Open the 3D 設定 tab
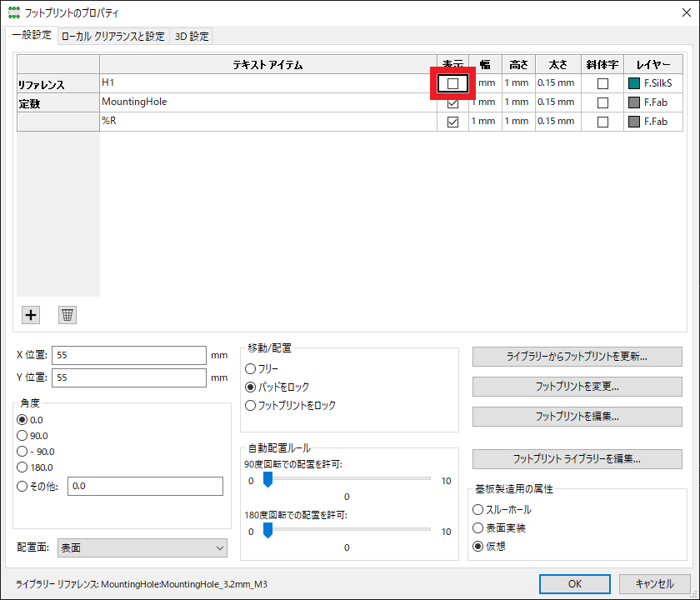Screen dimensions: 700x600 click(192, 37)
